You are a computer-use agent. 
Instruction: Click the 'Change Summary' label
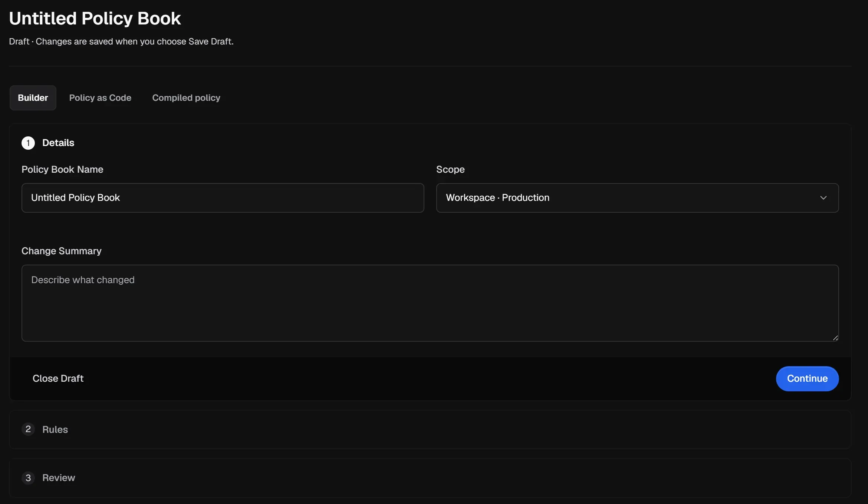coord(62,251)
